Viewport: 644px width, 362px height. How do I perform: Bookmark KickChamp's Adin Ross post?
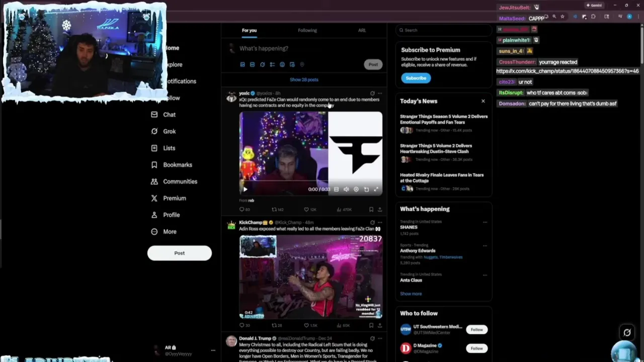click(x=371, y=325)
